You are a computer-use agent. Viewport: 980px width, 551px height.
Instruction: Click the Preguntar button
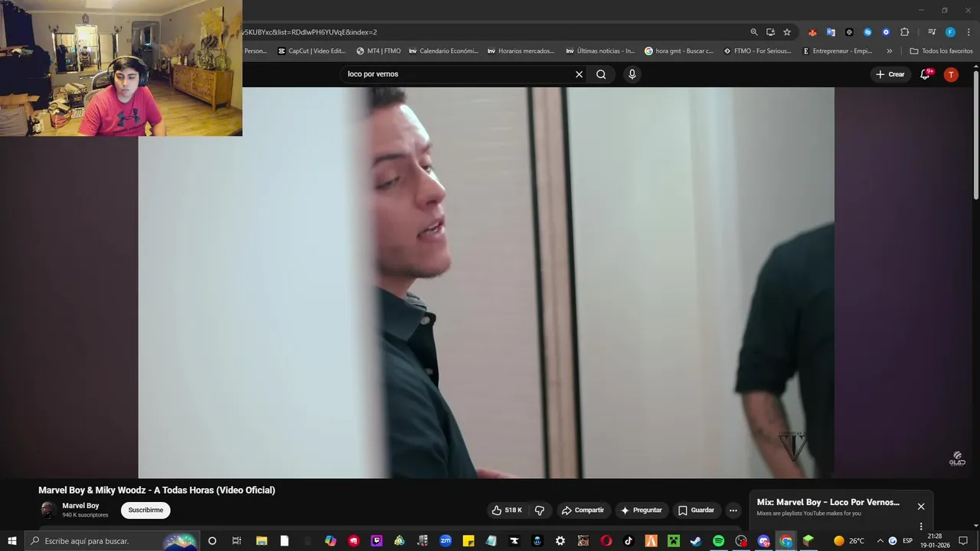pyautogui.click(x=642, y=510)
